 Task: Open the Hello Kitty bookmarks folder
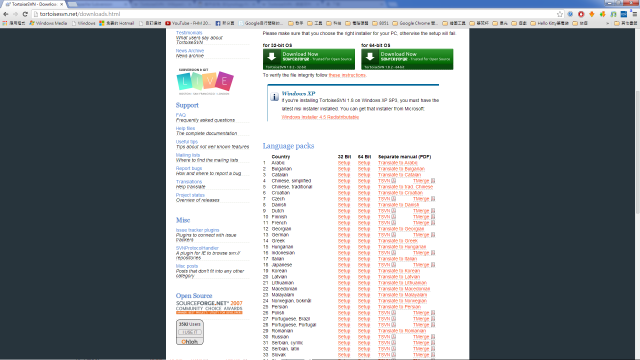pos(549,23)
